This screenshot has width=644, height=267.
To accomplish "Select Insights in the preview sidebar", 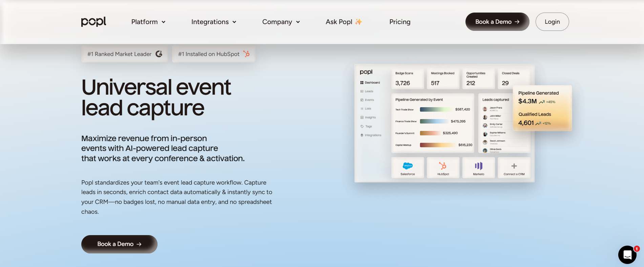I will (x=368, y=117).
